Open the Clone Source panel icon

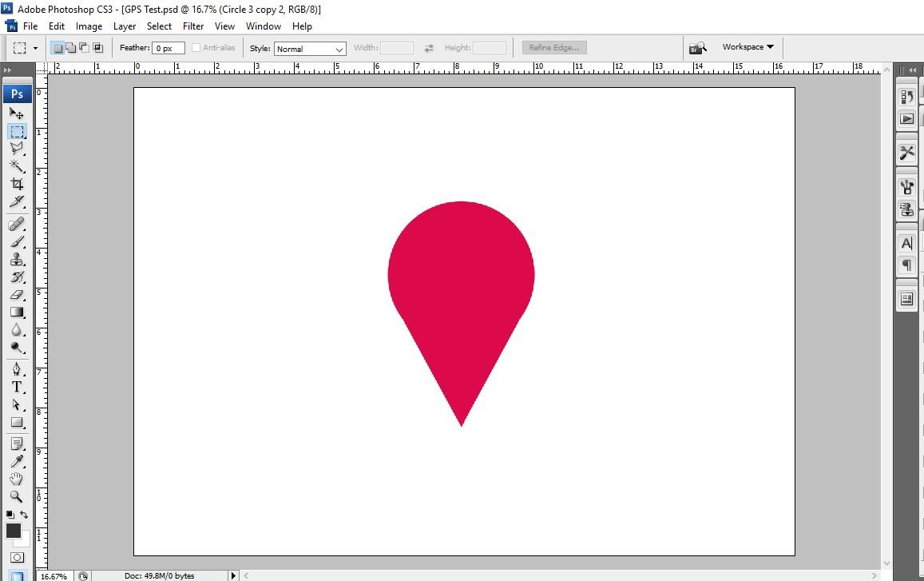pos(907,209)
